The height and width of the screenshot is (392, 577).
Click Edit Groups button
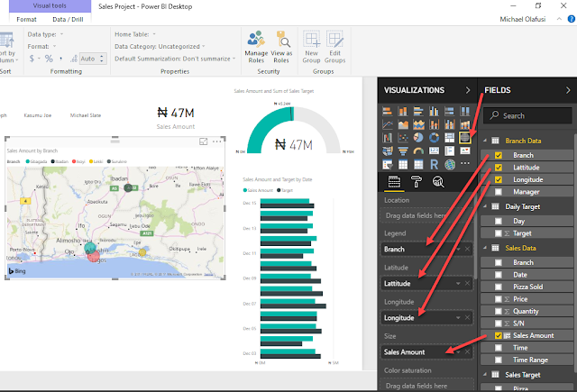(334, 47)
